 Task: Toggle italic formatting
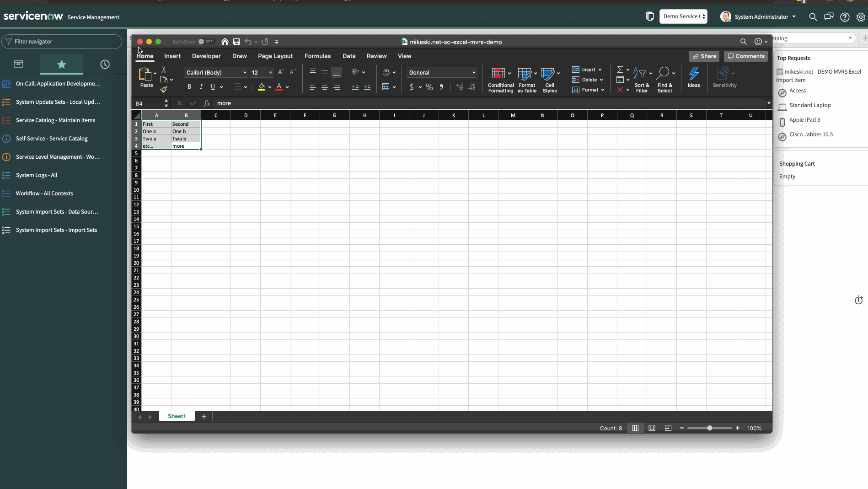click(201, 86)
